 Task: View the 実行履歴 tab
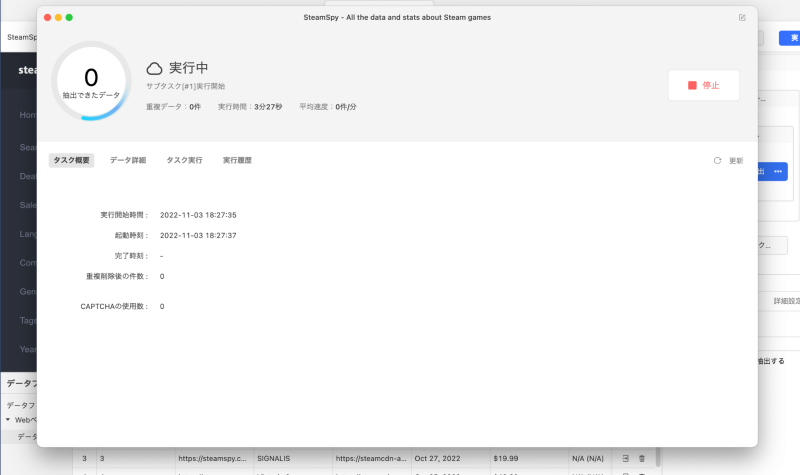(237, 160)
